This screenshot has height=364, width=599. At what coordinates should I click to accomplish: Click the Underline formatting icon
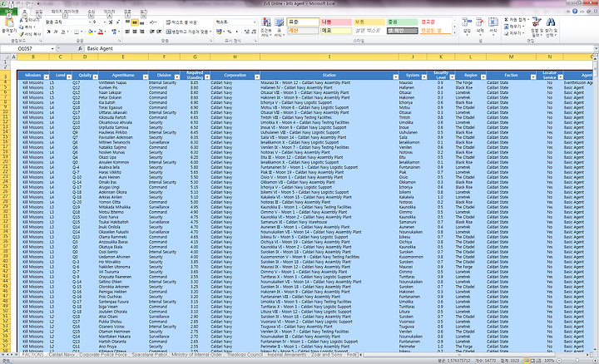pos(63,32)
